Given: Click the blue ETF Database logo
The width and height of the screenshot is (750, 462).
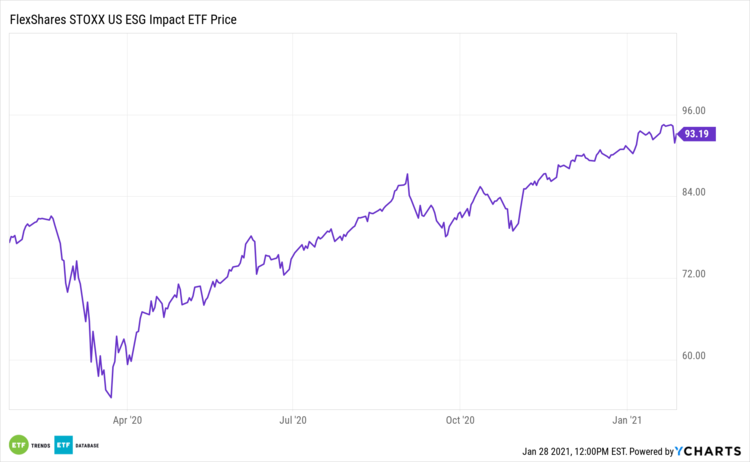Looking at the screenshot, I should pyautogui.click(x=63, y=444).
